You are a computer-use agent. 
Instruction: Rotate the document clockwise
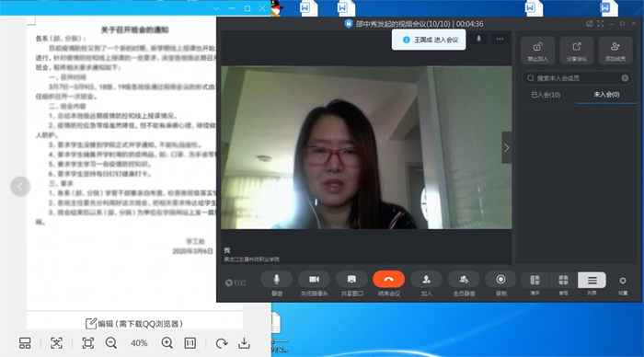pyautogui.click(x=222, y=343)
